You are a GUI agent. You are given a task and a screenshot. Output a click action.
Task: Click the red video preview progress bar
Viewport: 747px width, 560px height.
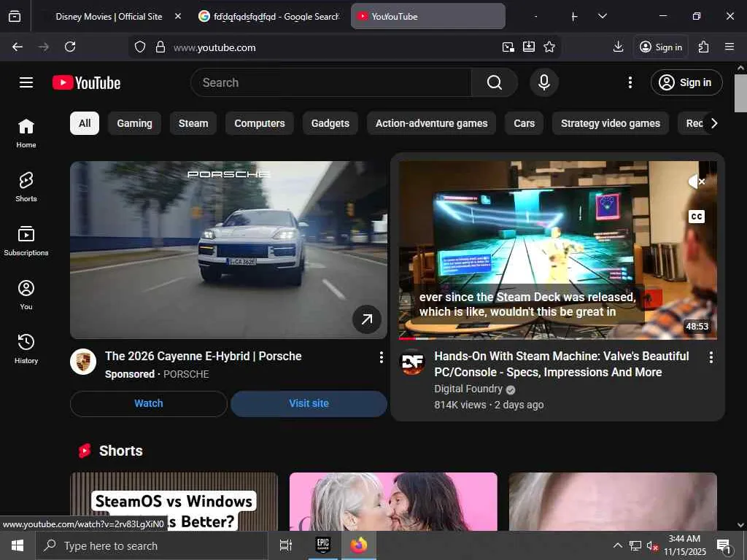pyautogui.click(x=407, y=338)
